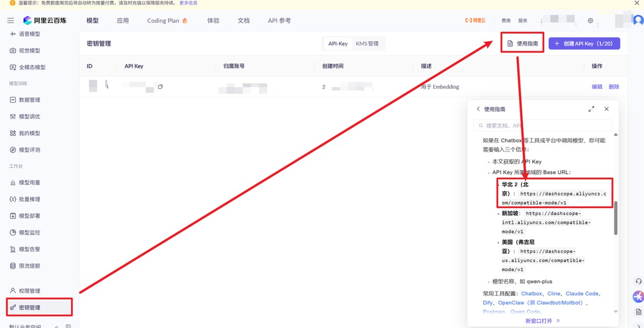The height and width of the screenshot is (328, 644).
Task: Switch to the KMS 管理 tab
Action: pyautogui.click(x=367, y=43)
